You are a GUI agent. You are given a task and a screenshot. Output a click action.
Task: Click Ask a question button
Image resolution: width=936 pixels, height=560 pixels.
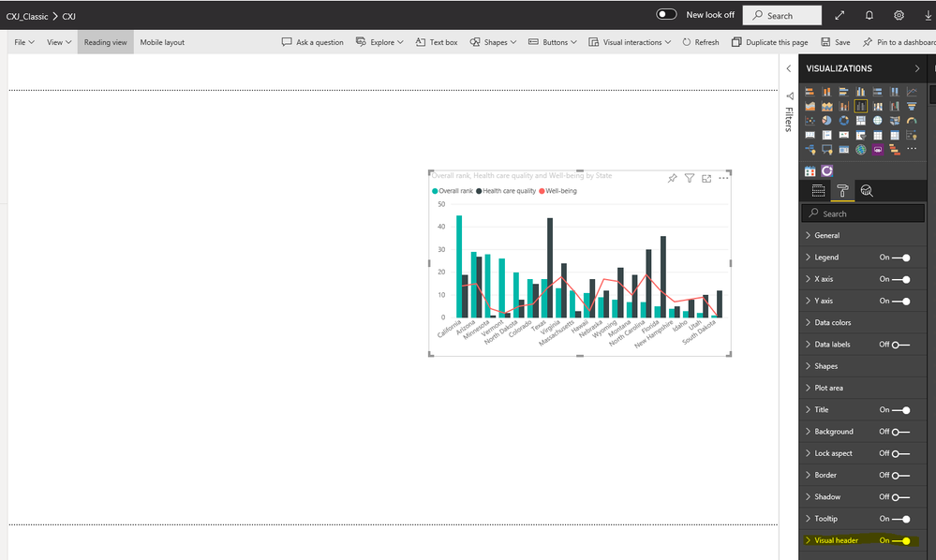(x=313, y=42)
